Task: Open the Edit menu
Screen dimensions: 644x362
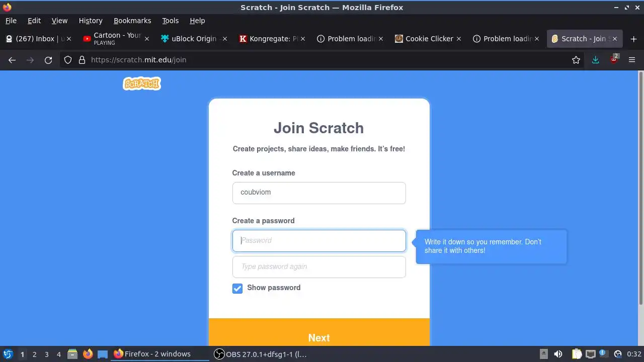Action: (34, 21)
